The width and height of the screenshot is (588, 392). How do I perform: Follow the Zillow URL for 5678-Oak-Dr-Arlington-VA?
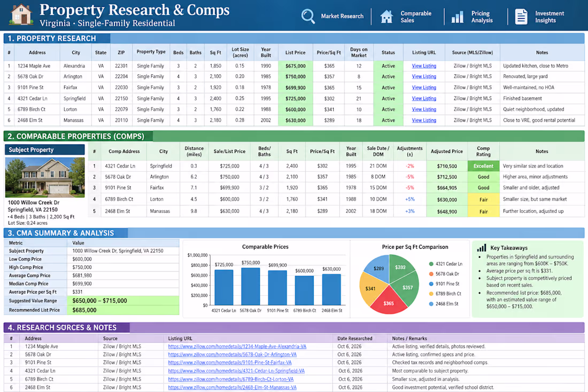click(x=232, y=355)
